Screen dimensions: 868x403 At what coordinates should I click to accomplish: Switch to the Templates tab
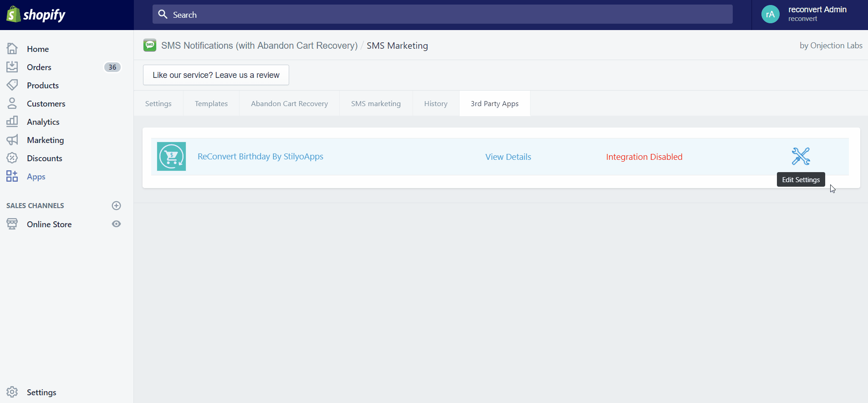(x=211, y=103)
